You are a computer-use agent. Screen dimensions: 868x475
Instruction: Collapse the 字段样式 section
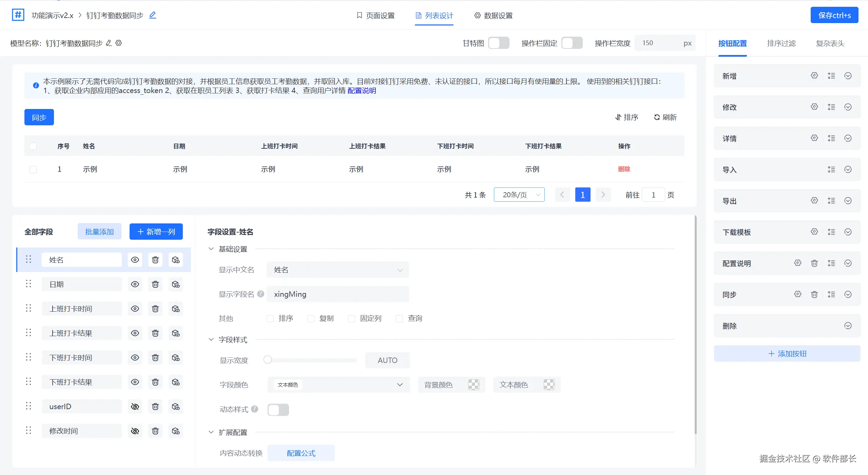(211, 340)
